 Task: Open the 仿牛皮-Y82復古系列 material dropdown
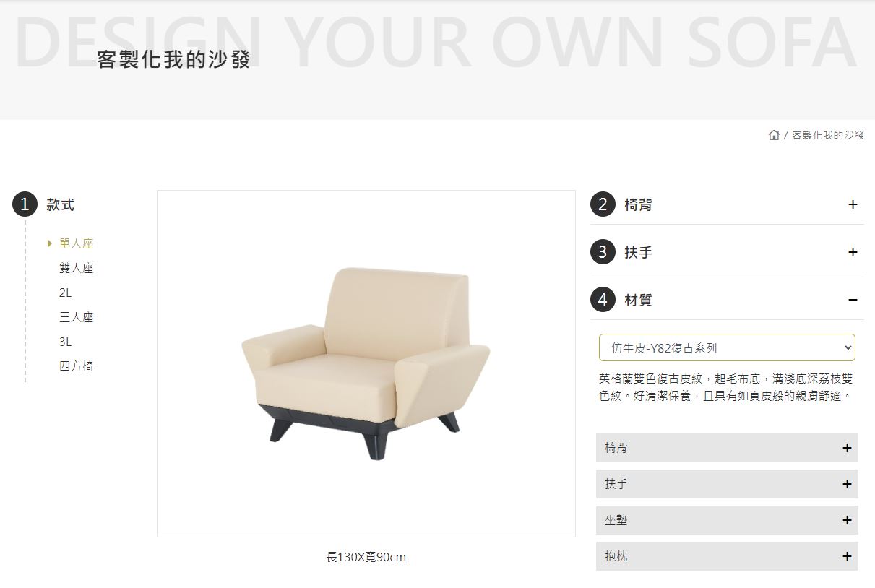(x=727, y=347)
